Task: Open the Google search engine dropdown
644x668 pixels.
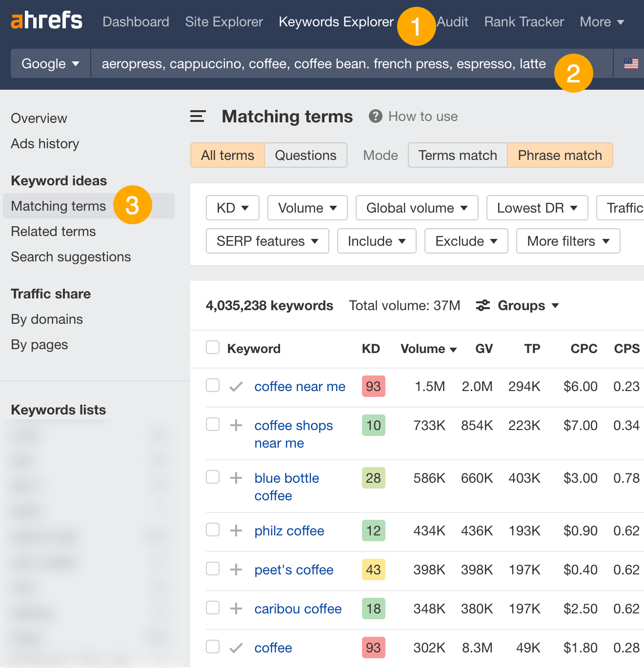Action: click(x=50, y=64)
